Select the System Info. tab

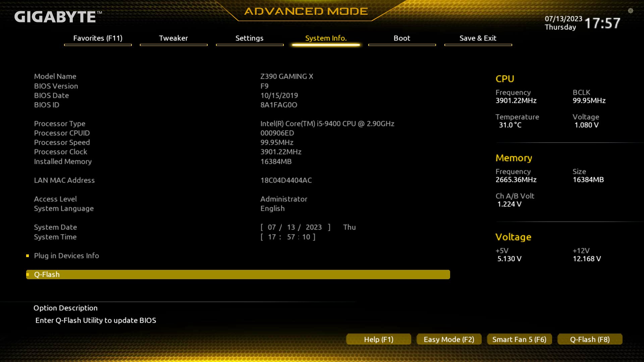(x=326, y=38)
